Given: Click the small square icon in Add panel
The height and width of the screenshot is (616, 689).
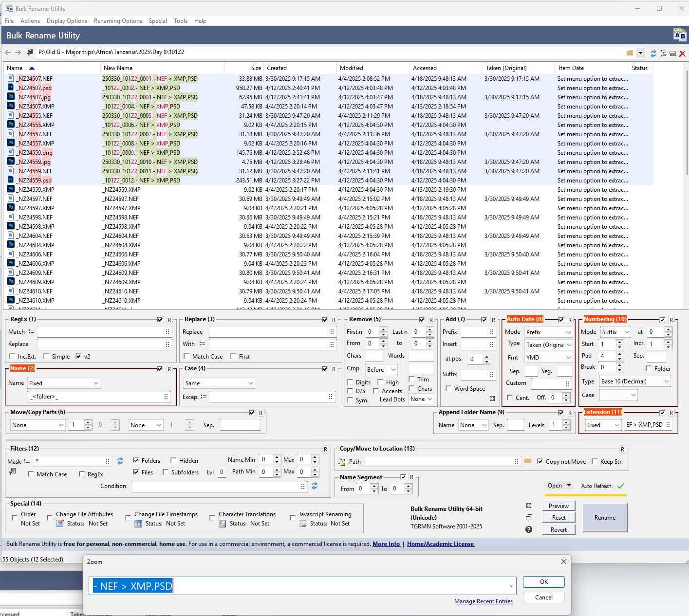Looking at the screenshot, I should 492,399.
